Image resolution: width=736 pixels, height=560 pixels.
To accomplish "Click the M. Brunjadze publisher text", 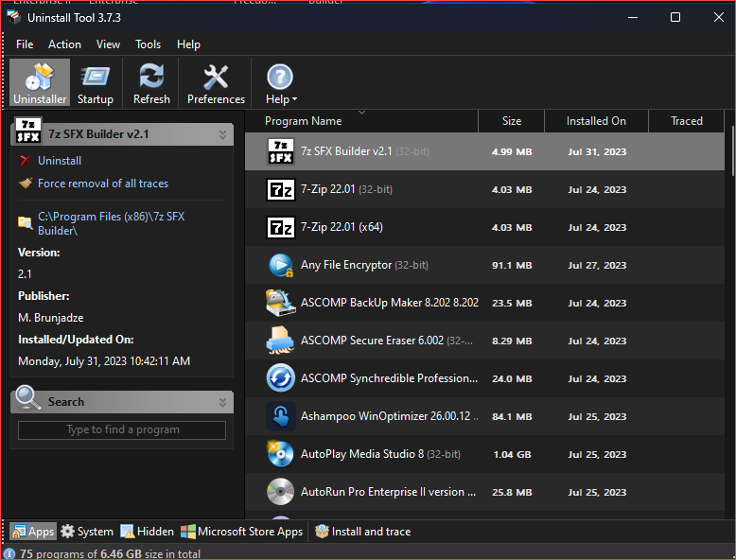I will coord(51,318).
